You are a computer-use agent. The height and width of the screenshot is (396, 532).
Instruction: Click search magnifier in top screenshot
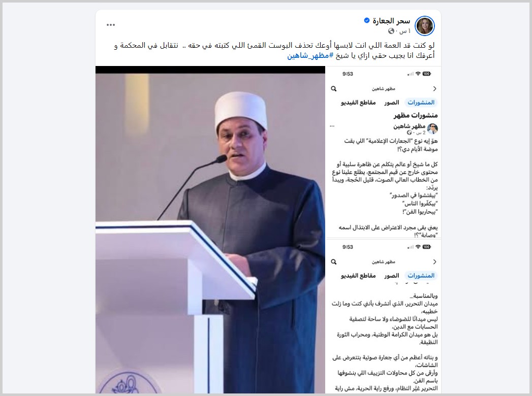[x=334, y=89]
